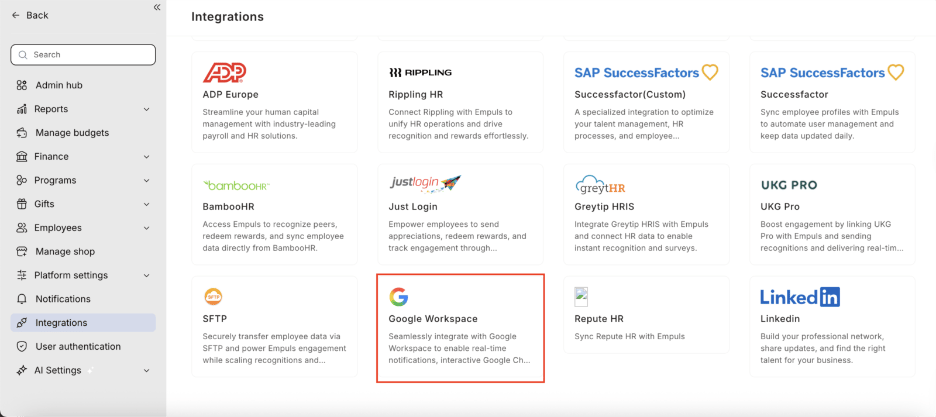Click 'Sync Repute HR with Empuls' text
This screenshot has height=417, width=936.
click(x=630, y=336)
